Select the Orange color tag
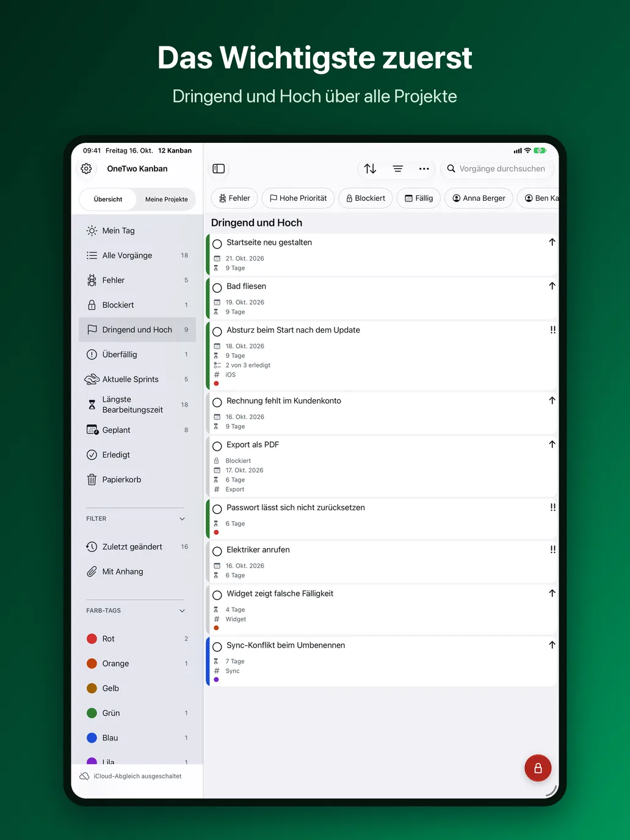The width and height of the screenshot is (630, 840). point(137,664)
